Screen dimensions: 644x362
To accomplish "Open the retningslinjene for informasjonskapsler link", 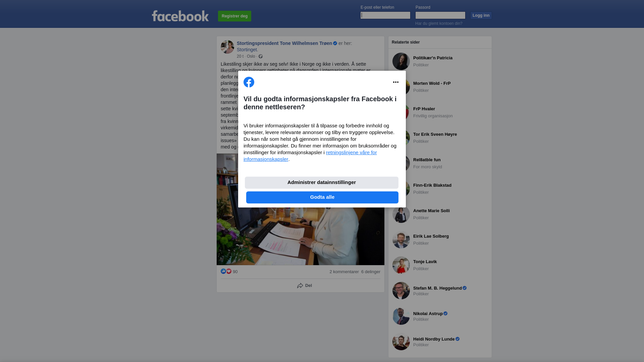I will pos(310,156).
